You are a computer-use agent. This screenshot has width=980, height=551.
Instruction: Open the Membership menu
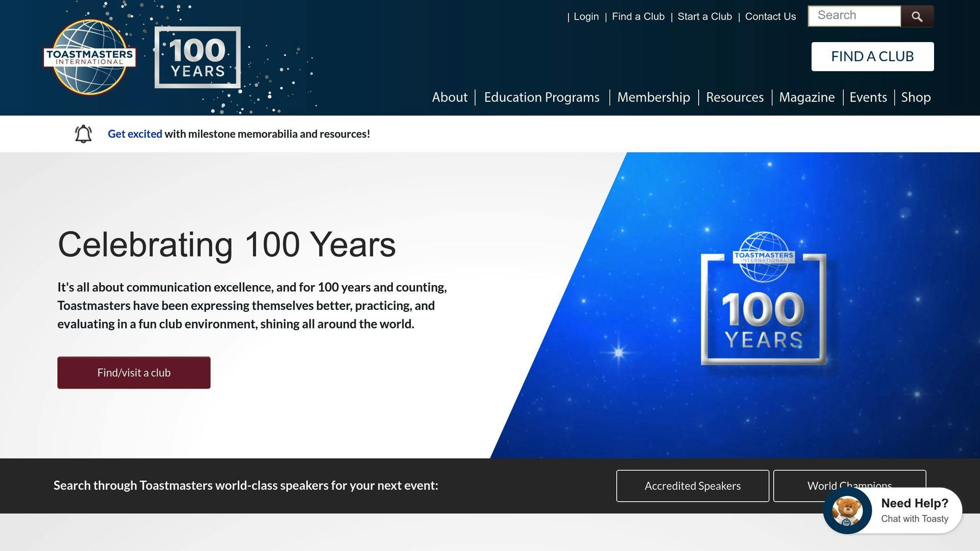(654, 97)
